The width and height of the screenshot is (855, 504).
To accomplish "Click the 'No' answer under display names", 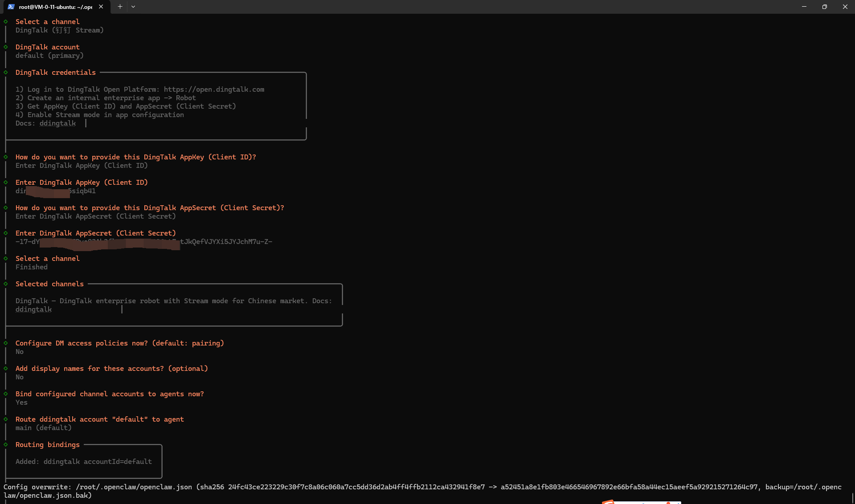I will (x=19, y=377).
